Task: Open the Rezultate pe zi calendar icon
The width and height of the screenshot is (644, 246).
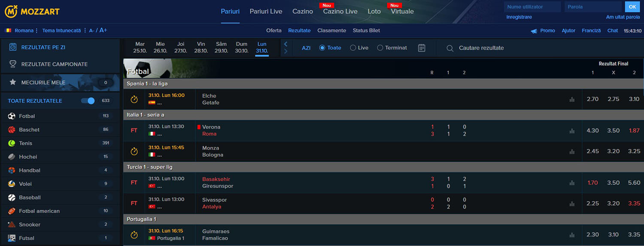Action: coord(13,47)
